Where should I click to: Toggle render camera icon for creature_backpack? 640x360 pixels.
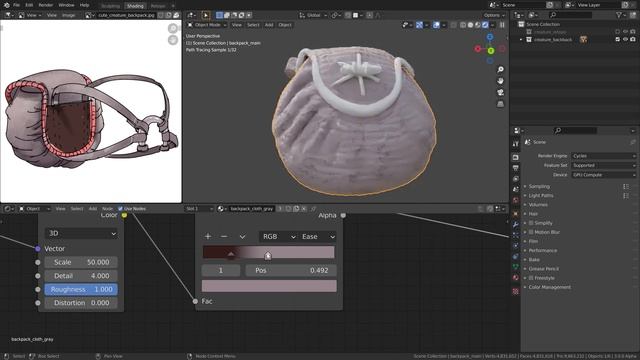click(633, 40)
